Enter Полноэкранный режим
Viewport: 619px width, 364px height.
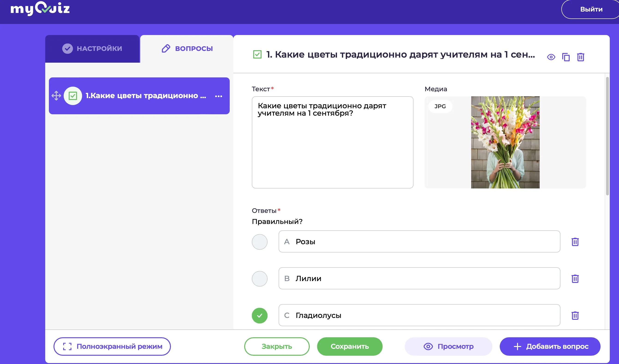point(112,346)
